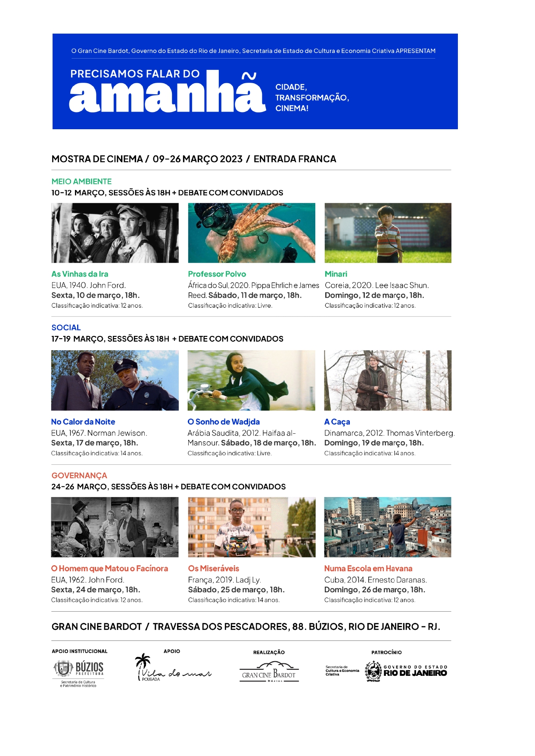Image resolution: width=535 pixels, height=756 pixels.
Task: Open the O Homem que Matou o Facínora still
Action: click(115, 527)
